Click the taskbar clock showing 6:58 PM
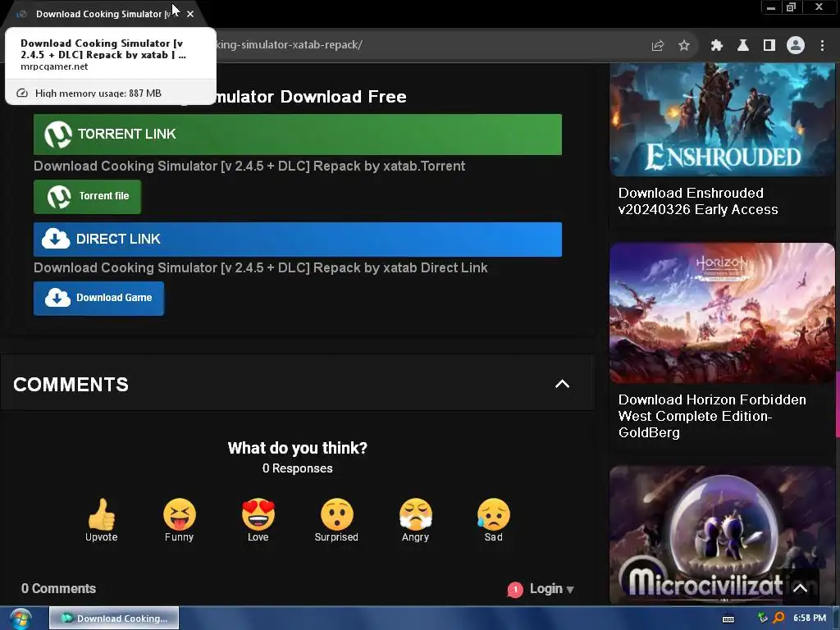The width and height of the screenshot is (840, 630). [x=810, y=619]
